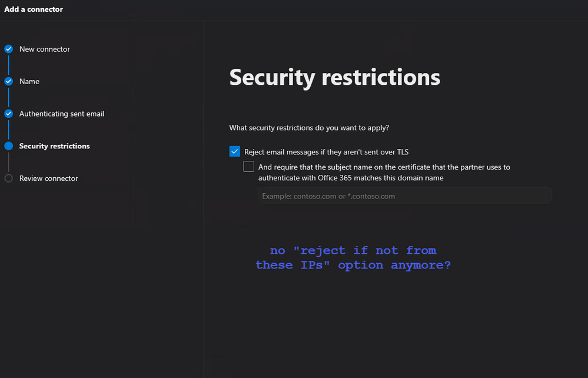Click the New connector step checkmark icon
The image size is (588, 378).
pos(9,49)
